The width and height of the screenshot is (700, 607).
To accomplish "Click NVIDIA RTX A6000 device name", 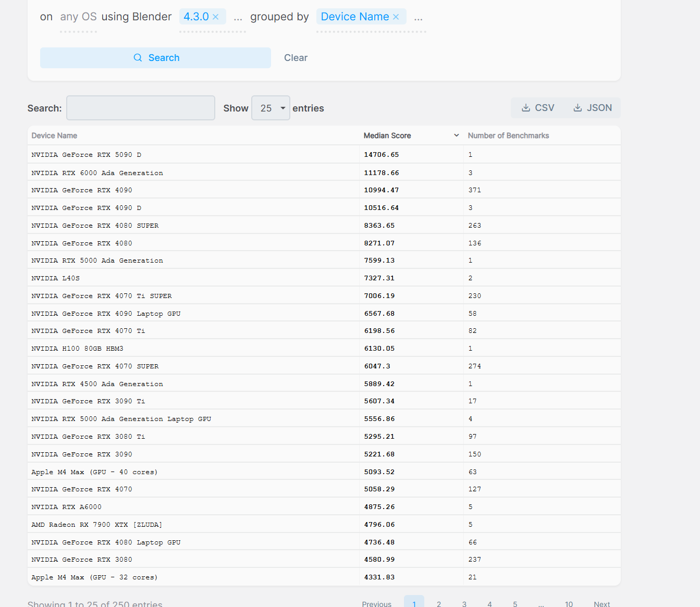I will click(66, 507).
